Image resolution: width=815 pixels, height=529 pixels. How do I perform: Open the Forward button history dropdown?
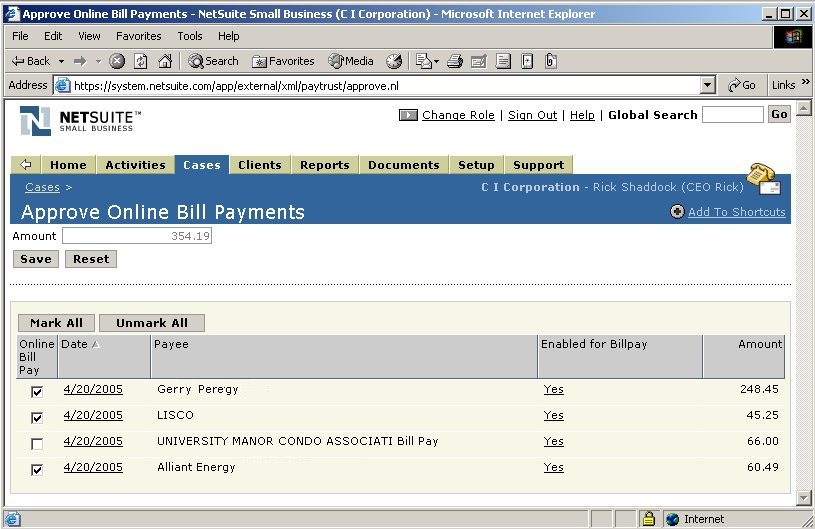pos(98,61)
